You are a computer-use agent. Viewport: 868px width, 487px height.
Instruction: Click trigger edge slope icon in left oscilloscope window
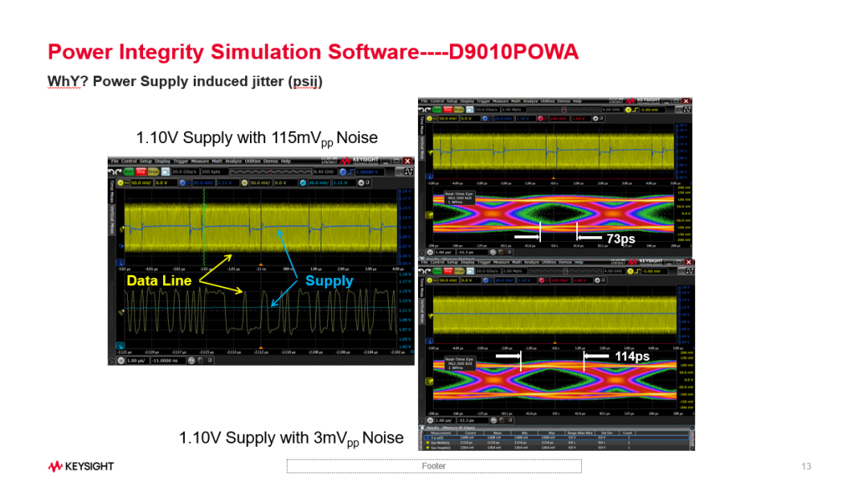click(x=350, y=171)
